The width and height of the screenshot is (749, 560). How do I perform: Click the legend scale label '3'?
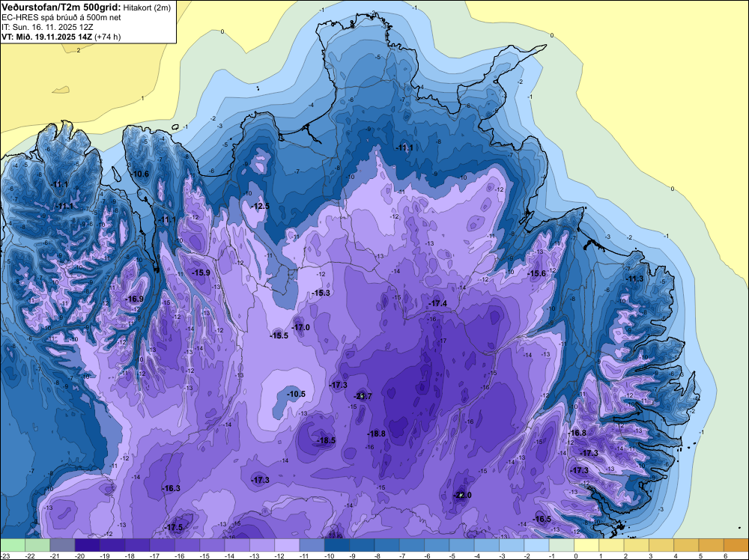(651, 556)
